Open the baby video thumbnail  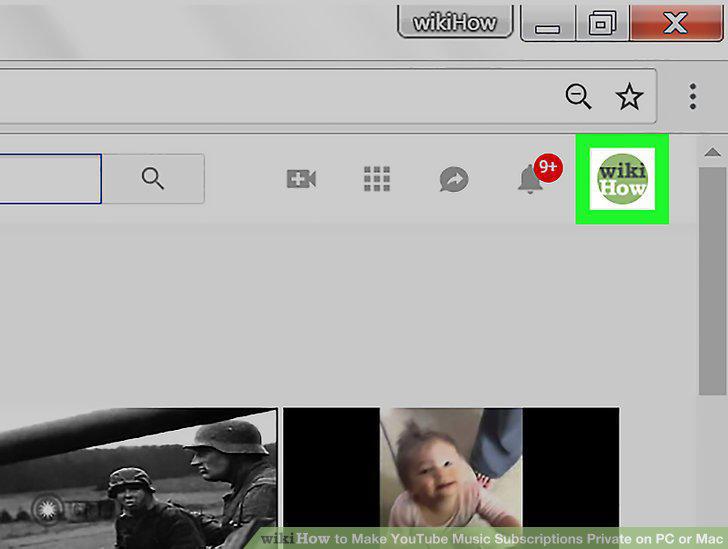(451, 478)
